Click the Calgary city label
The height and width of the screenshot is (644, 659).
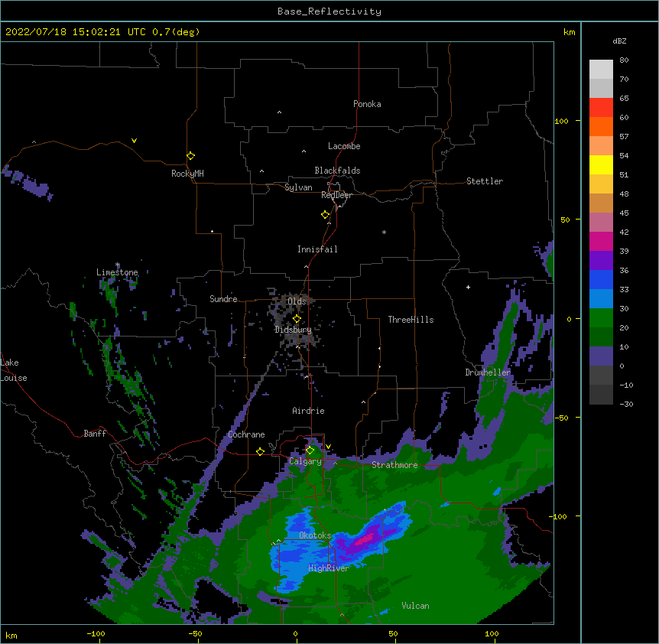[x=305, y=461]
